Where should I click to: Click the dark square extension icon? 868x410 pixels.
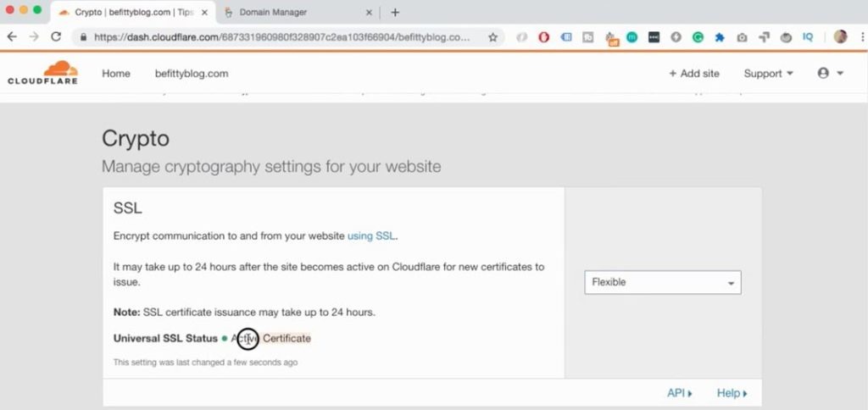point(654,37)
